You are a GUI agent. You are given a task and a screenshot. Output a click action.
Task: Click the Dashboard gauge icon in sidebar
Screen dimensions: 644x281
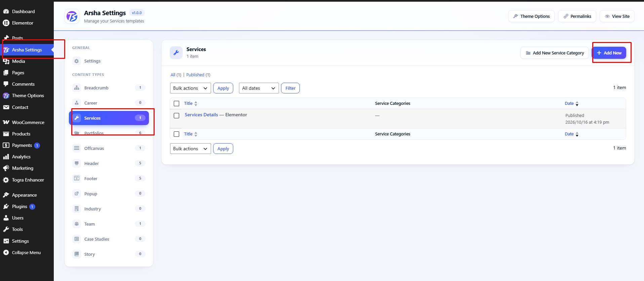tap(6, 11)
